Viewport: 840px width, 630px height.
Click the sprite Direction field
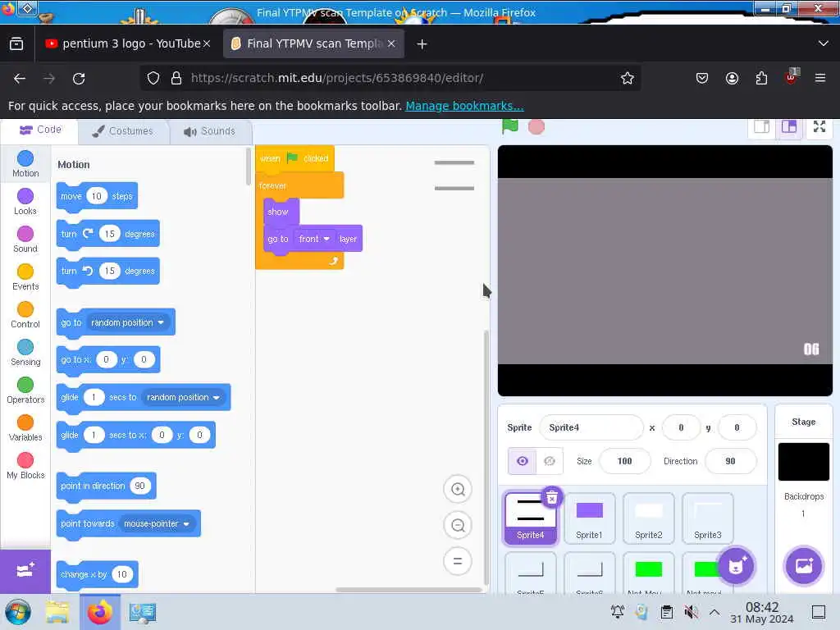pos(731,461)
